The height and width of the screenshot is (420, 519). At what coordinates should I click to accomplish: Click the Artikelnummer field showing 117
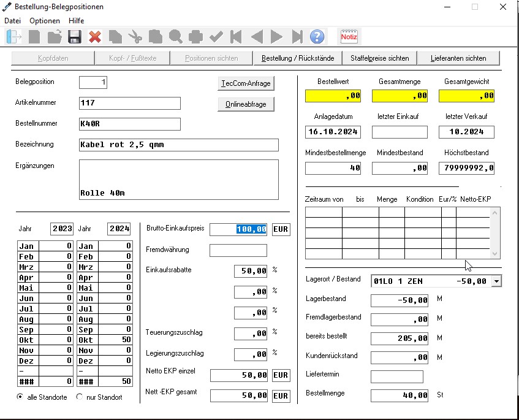tap(130, 103)
